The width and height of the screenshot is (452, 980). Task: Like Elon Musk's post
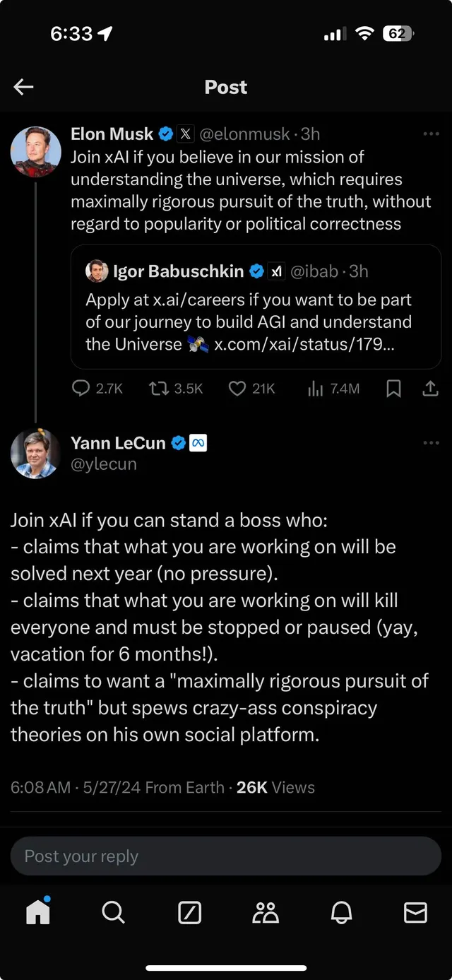click(237, 389)
